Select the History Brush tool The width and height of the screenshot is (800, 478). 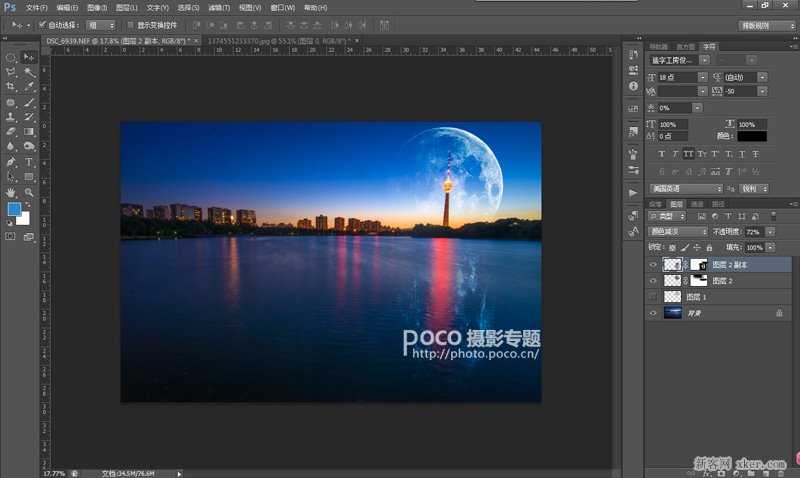pyautogui.click(x=29, y=117)
